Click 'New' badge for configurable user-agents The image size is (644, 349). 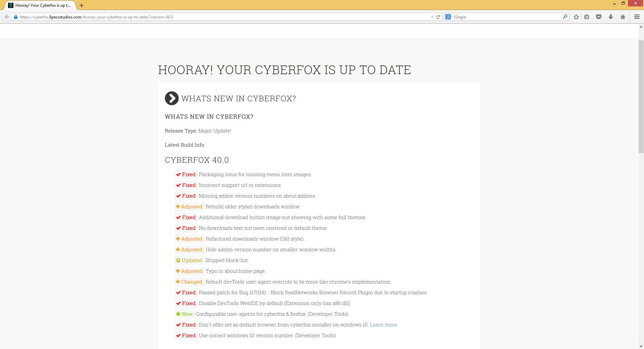point(184,314)
